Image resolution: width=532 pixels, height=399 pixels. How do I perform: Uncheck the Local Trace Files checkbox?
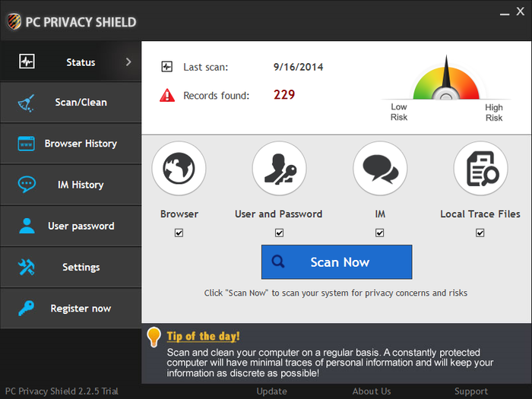(480, 233)
